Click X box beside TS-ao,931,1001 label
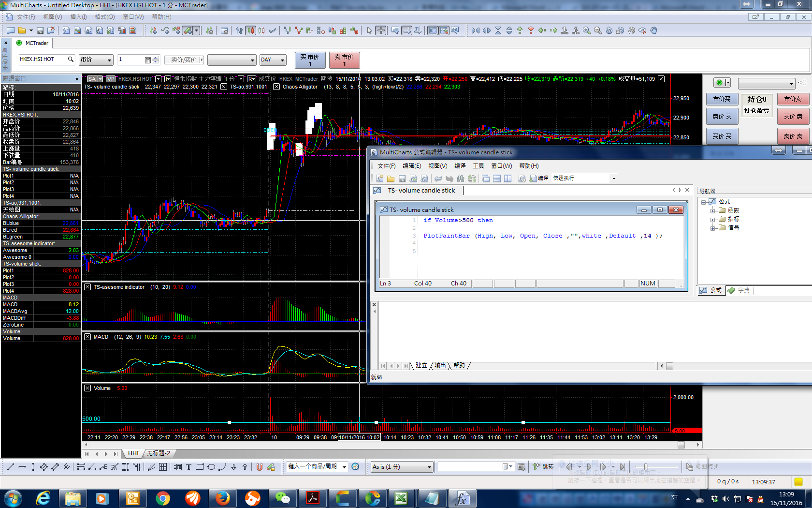This screenshot has width=812, height=508. click(224, 87)
